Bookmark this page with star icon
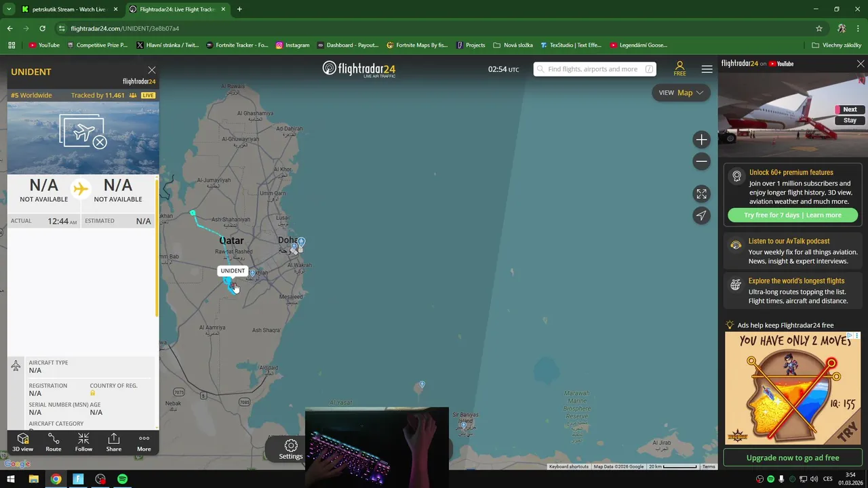The image size is (868, 488). coord(819,28)
